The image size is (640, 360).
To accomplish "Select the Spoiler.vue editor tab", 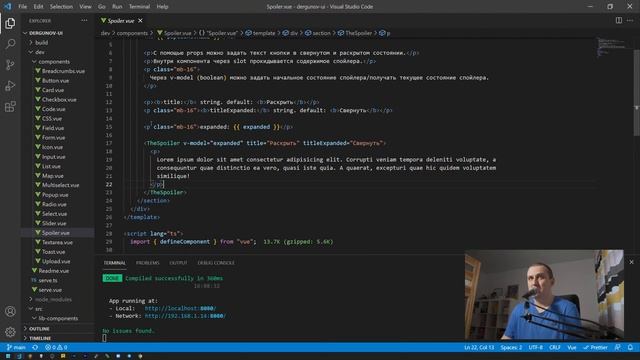I will click(x=121, y=20).
